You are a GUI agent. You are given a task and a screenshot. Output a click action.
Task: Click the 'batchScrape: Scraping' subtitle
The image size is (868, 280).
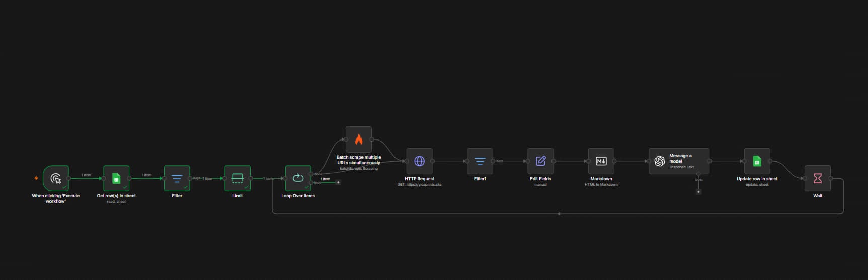pyautogui.click(x=359, y=168)
